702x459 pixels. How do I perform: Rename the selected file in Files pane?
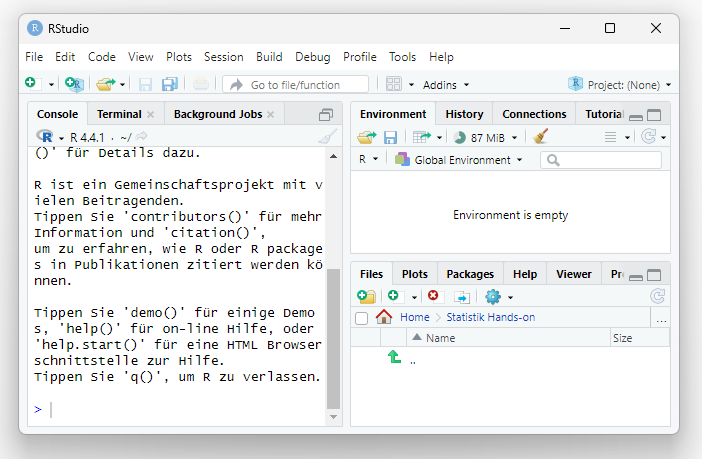click(462, 297)
